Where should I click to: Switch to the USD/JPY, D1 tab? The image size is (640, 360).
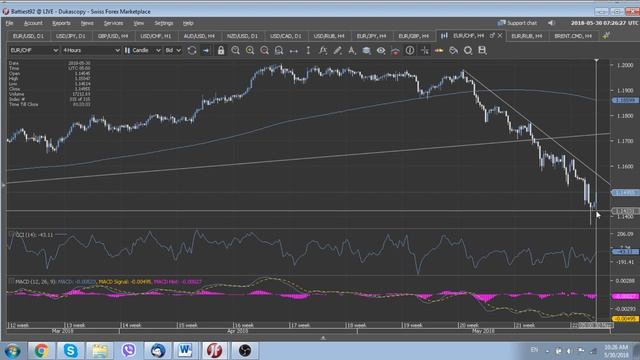point(71,36)
